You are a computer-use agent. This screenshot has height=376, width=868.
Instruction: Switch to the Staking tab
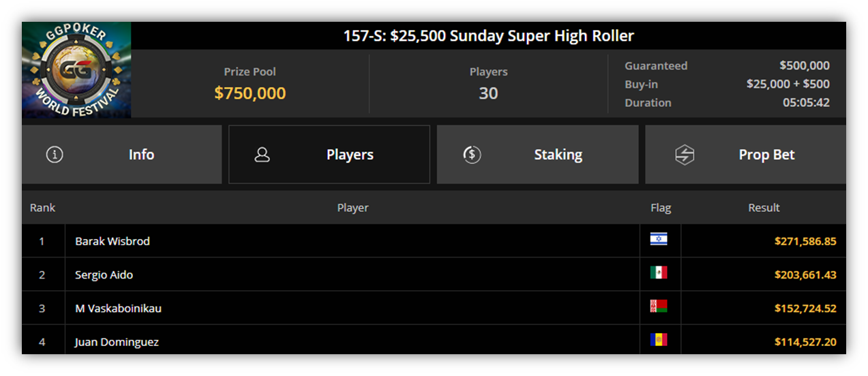point(538,155)
